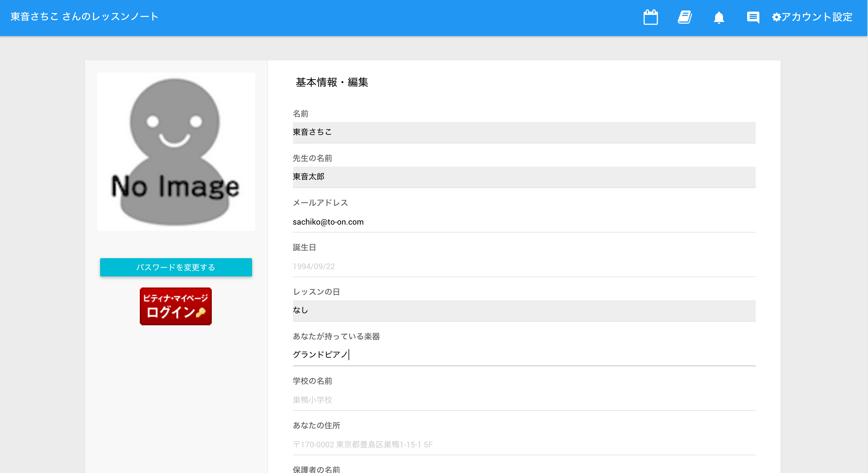Image resolution: width=868 pixels, height=473 pixels.
Task: Click the レッスンの日 field showing なし
Action: [524, 310]
